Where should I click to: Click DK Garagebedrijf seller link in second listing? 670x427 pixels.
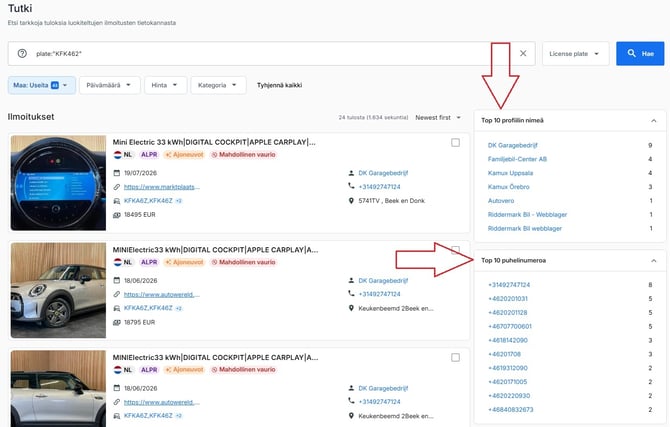383,280
